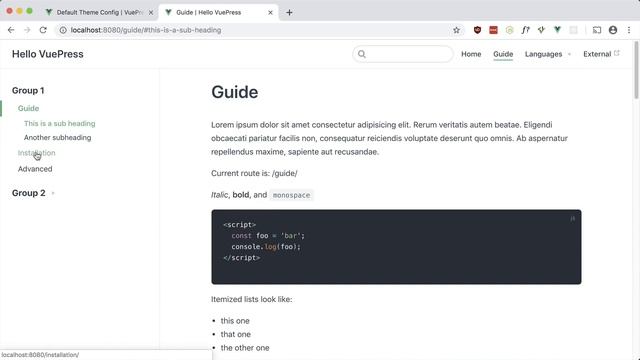Open a new tab with plus button
The height and width of the screenshot is (360, 640).
(289, 13)
